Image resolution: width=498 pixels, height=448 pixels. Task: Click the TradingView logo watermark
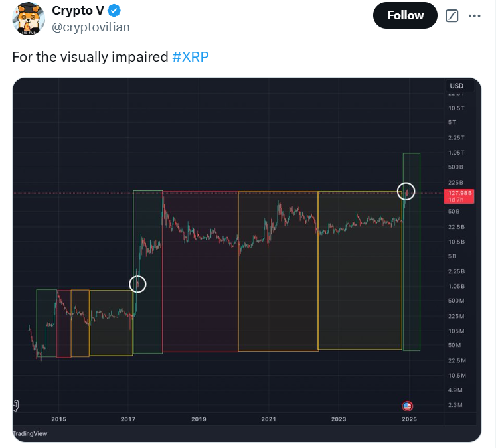30,433
